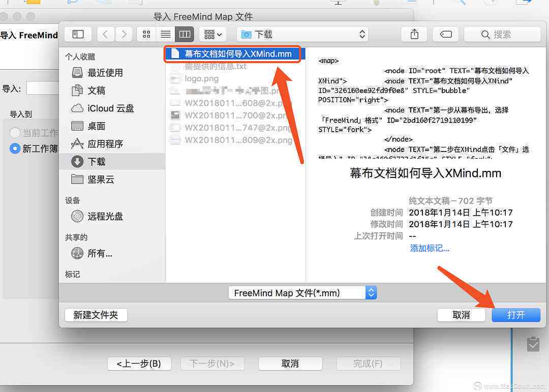The height and width of the screenshot is (392, 549).
Task: Open 桌面 in the sidebar
Action: pyautogui.click(x=112, y=126)
